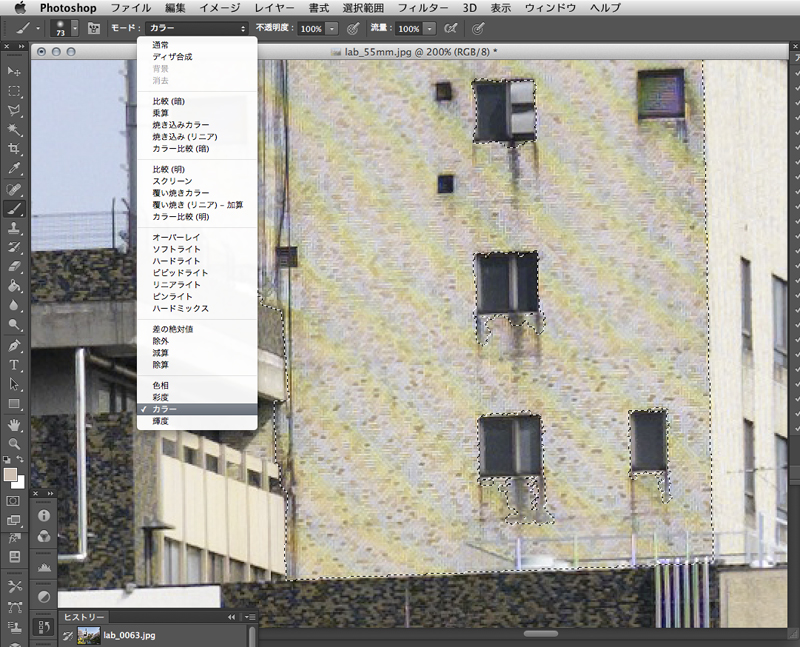Select the Eyedropper tool
The width and height of the screenshot is (800, 647).
tap(15, 169)
